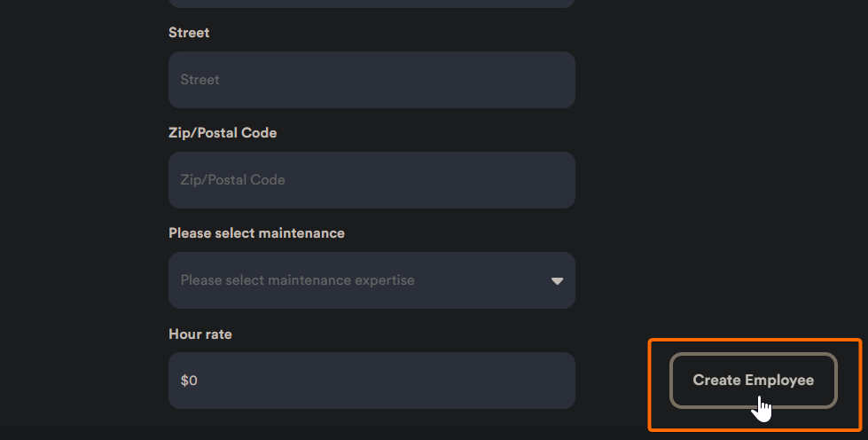Image resolution: width=868 pixels, height=440 pixels.
Task: Click the word 'Employee' on the create button
Action: pos(779,381)
